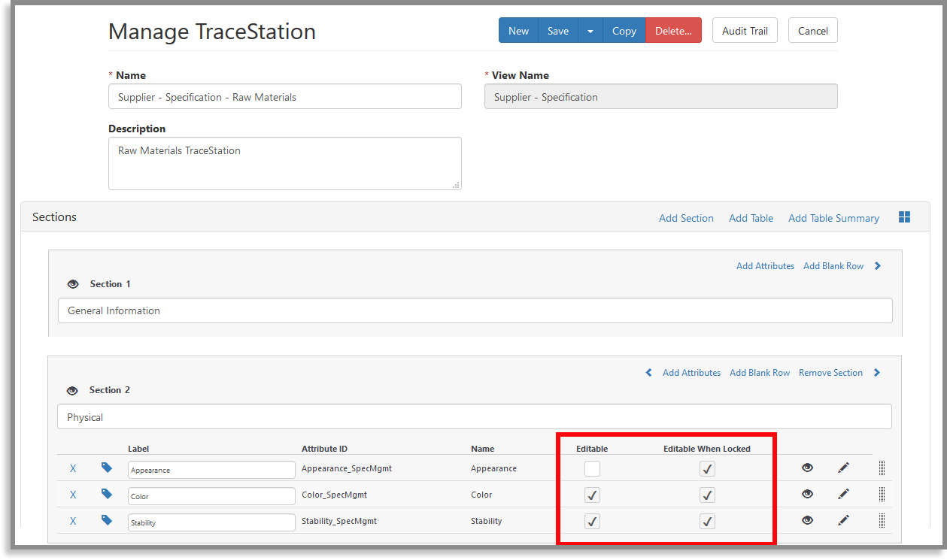Click Section 2 move-left chevron
This screenshot has height=560, width=947.
[x=649, y=373]
